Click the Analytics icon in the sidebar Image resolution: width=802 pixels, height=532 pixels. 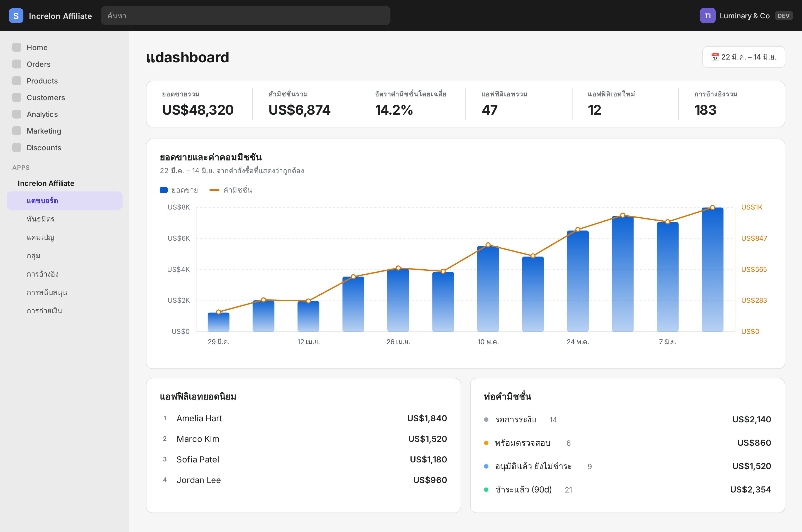[17, 114]
